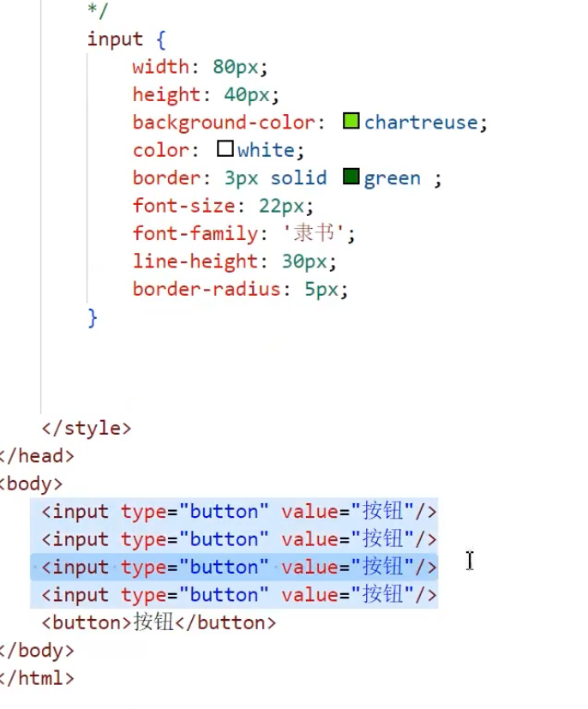Click the 'green' value text

393,178
